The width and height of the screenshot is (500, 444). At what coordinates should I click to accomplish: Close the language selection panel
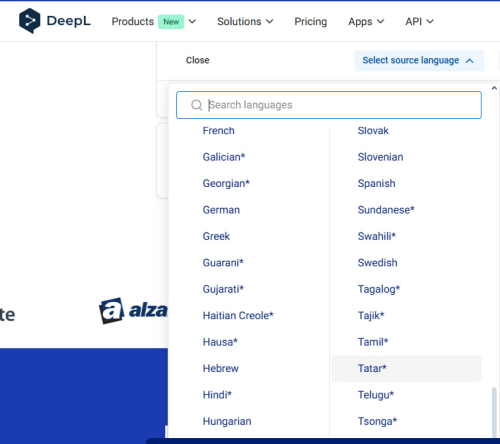pos(197,60)
